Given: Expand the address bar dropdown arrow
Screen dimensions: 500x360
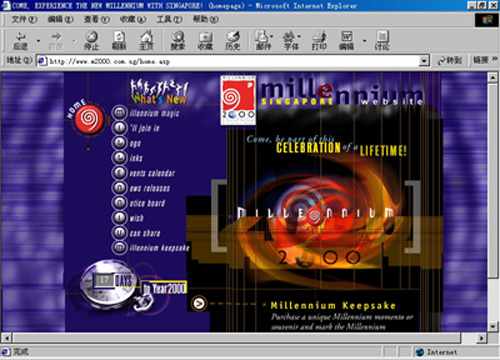Looking at the screenshot, I should tap(424, 61).
